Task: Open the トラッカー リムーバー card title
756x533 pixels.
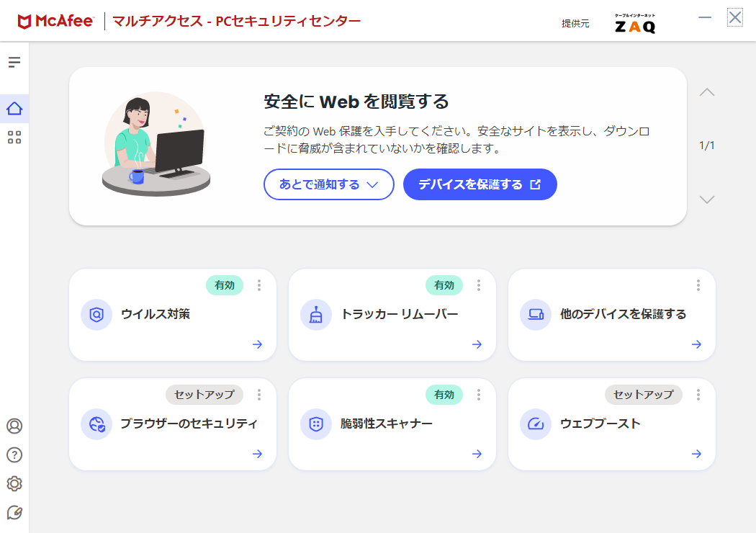Action: [399, 314]
